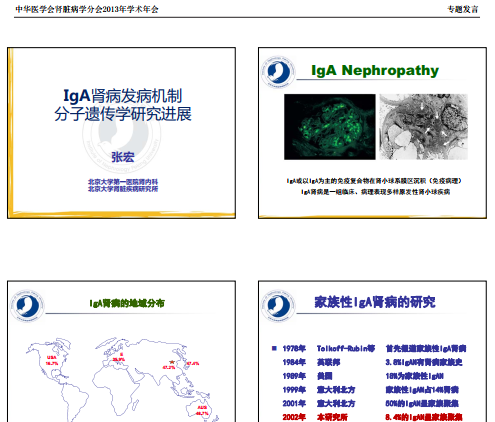Click the USA percentage label on the map
This screenshot has height=422, width=495.
[x=52, y=360]
